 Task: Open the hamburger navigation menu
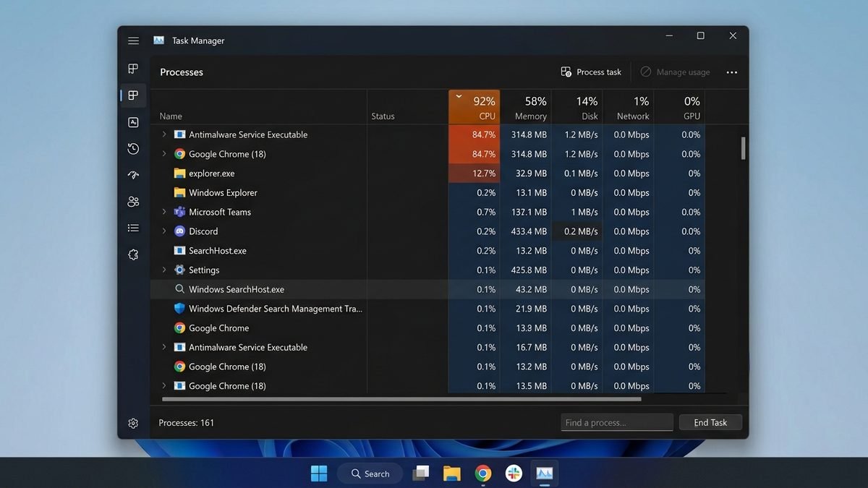(133, 41)
